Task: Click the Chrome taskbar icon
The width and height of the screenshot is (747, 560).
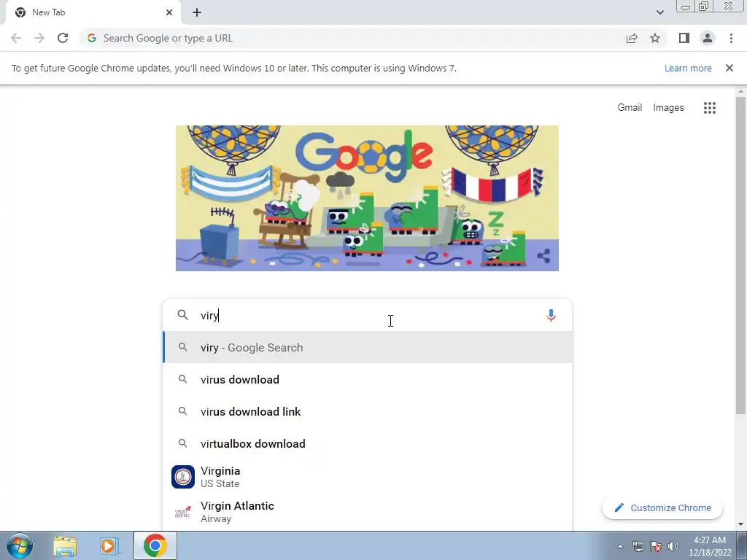Action: click(x=155, y=545)
